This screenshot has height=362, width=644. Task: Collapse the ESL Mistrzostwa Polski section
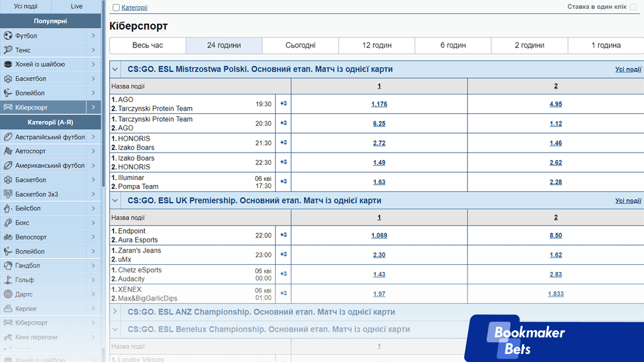[x=115, y=69]
